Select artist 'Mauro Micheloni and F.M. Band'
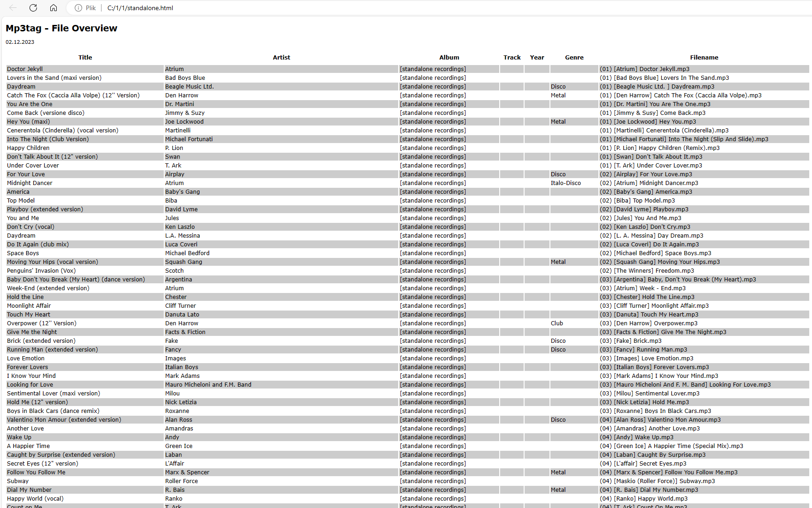The height and width of the screenshot is (508, 812). click(x=208, y=385)
